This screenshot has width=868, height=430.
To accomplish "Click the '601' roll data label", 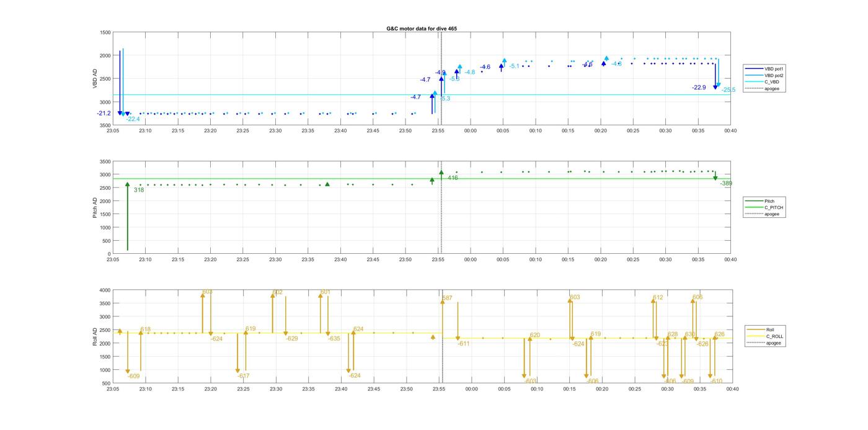I will pos(325,292).
